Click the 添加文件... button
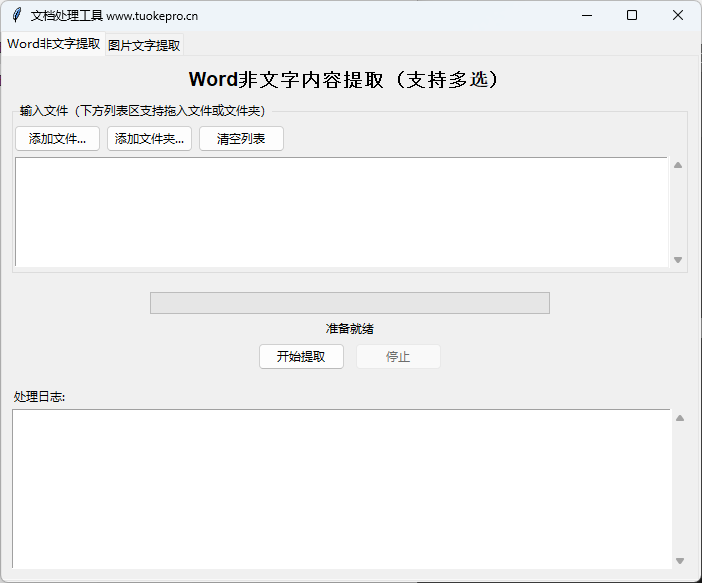The image size is (702, 583). [57, 139]
